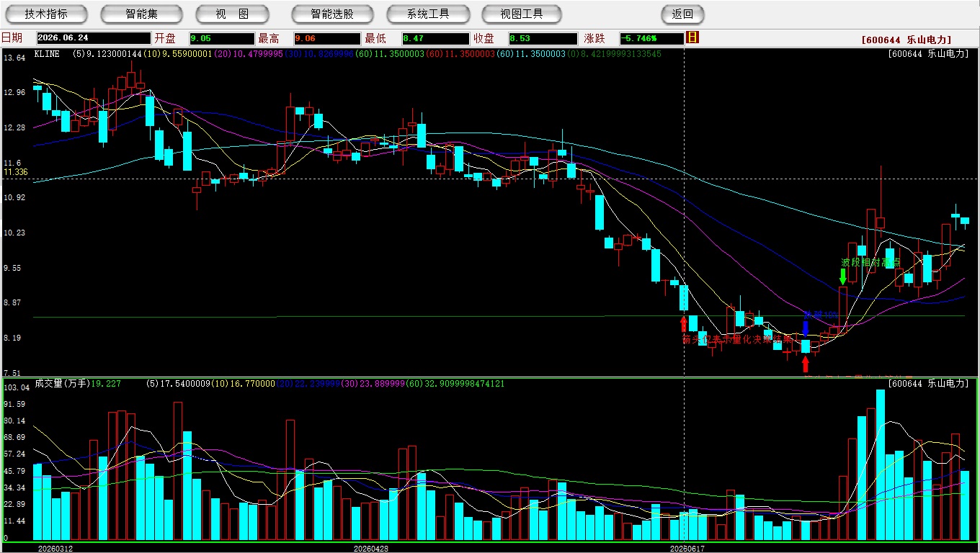Screen dimensions: 980x553
Task: Click the KLINE indicator label
Action: (x=47, y=54)
